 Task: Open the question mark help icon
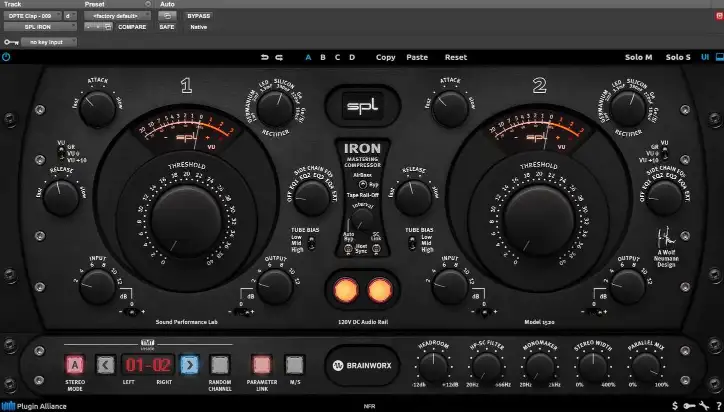pyautogui.click(x=718, y=406)
